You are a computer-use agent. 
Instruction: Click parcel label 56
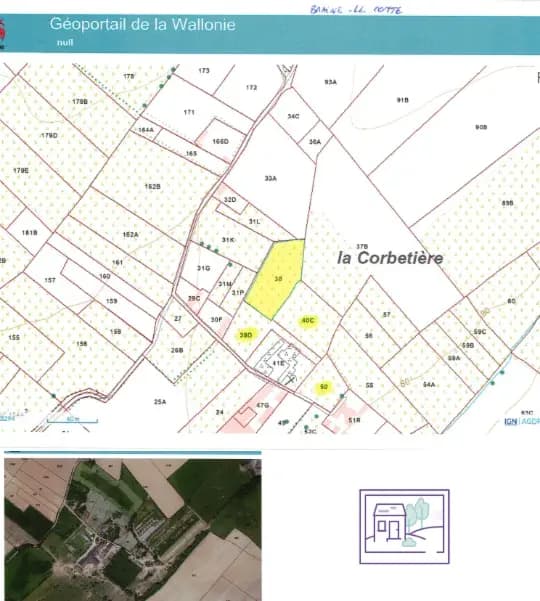click(368, 335)
